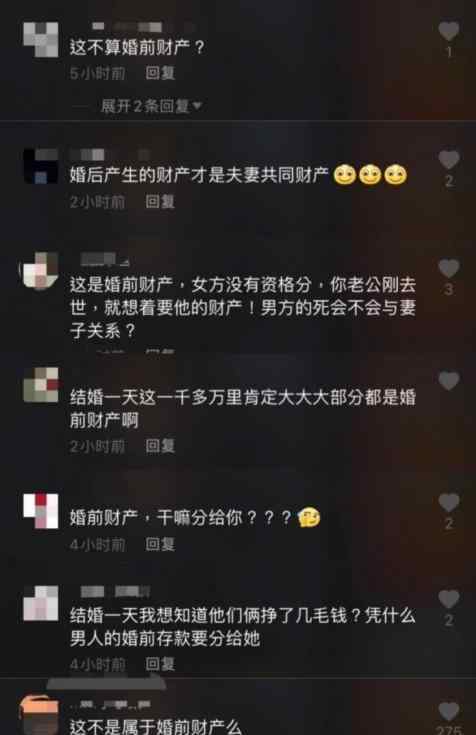Reply to '婚前财产，干嘛分给你' comment
Screen dimensions: 476x735
[160, 544]
